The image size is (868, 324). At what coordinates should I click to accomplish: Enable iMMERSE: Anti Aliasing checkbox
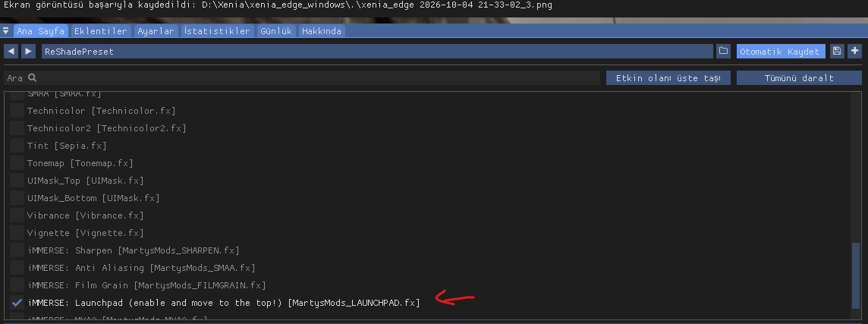click(x=17, y=268)
